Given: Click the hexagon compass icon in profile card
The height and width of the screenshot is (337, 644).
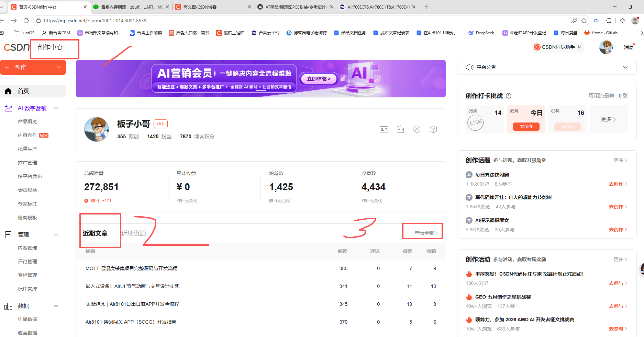Looking at the screenshot, I should point(417,129).
